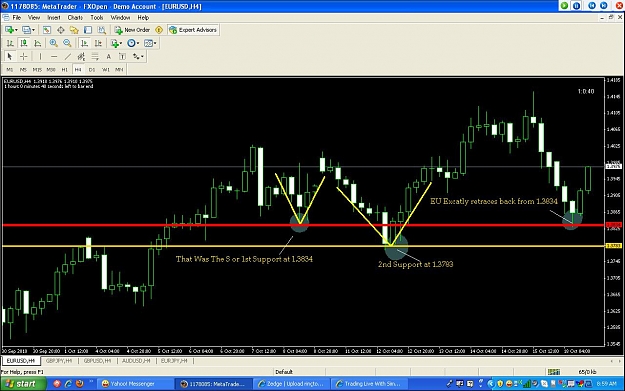Switch timeframe to M30
625x391 pixels.
51,69
